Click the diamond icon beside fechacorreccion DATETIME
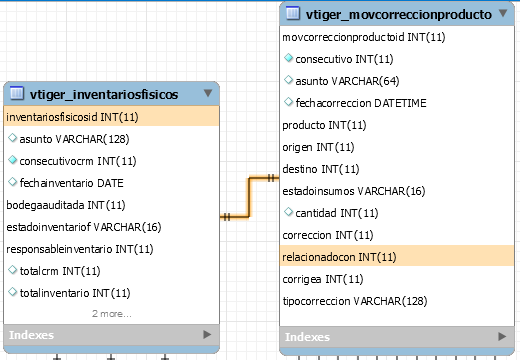Viewport: 520px width, 360px height. pos(288,102)
